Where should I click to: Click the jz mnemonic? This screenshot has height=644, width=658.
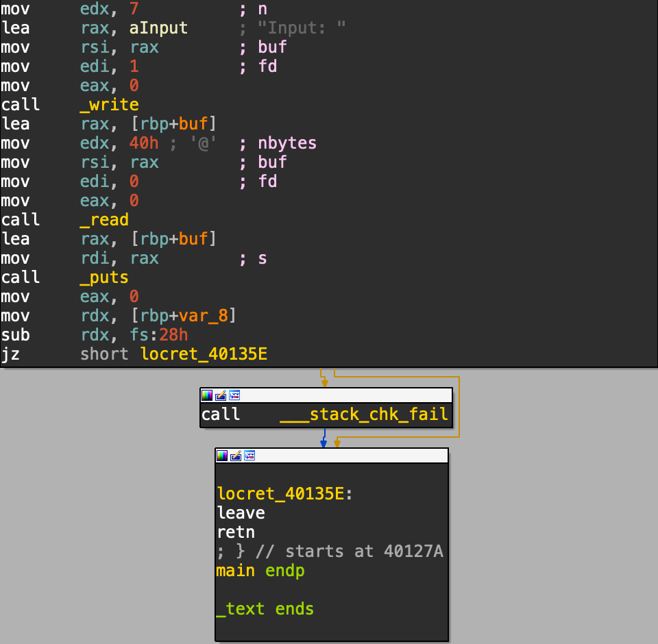[x=10, y=354]
